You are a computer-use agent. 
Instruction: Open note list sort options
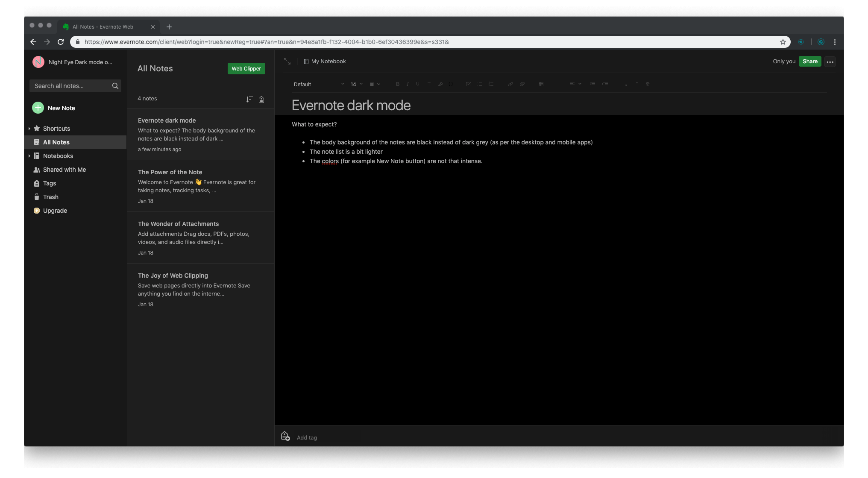point(249,99)
